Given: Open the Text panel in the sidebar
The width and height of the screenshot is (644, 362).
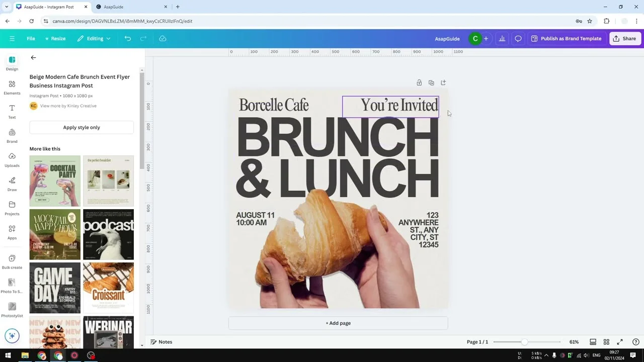Looking at the screenshot, I should point(12,112).
